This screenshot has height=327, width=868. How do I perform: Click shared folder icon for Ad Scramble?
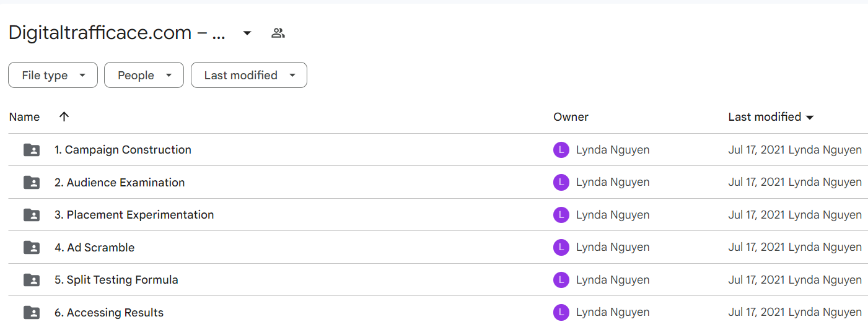coord(32,248)
